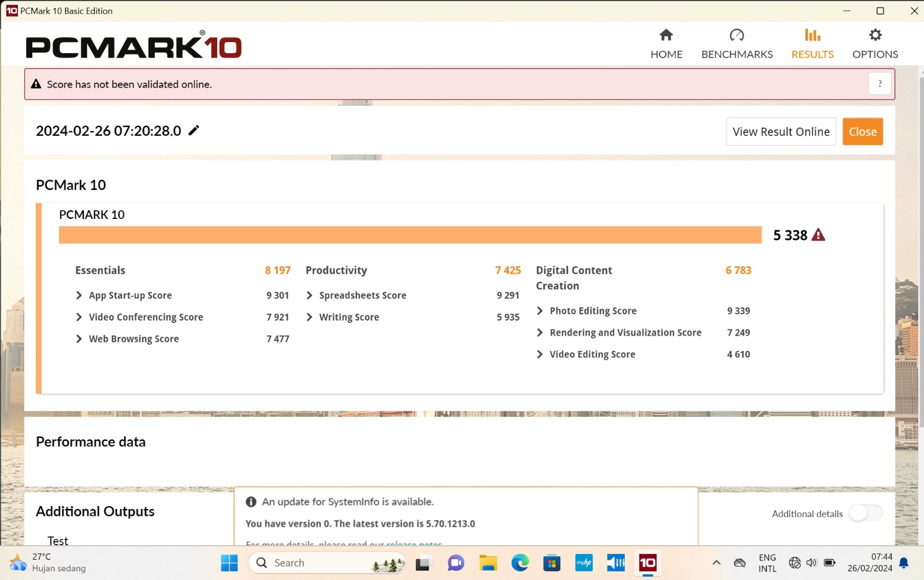Expand Web Browsing Score

(x=79, y=339)
